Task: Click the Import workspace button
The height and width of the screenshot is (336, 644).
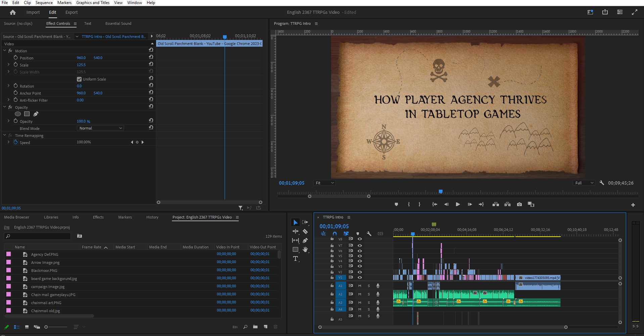Action: [33, 12]
